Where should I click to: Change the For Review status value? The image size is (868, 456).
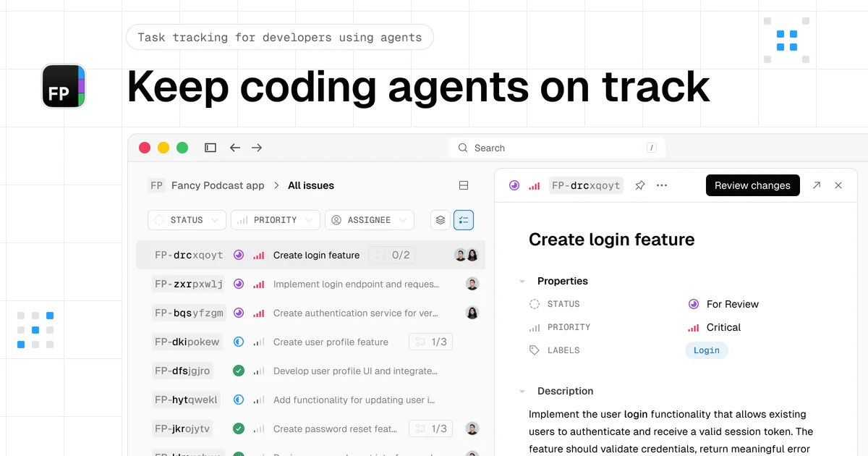pos(723,304)
